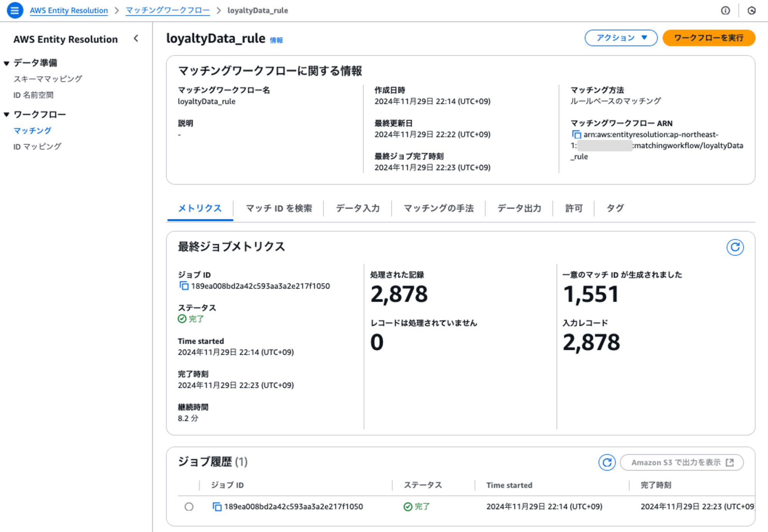
Task: Refresh the ジョブ履歴 list
Action: (x=607, y=462)
